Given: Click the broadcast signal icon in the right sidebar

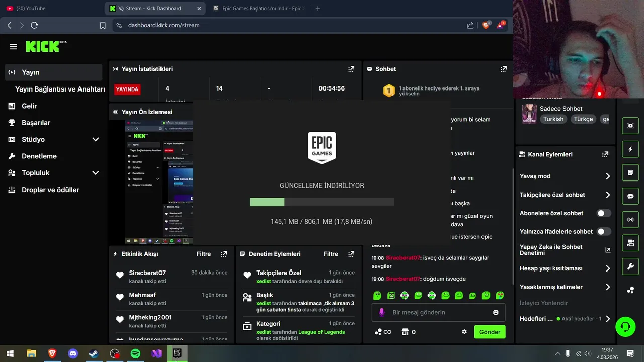Looking at the screenshot, I should point(630,220).
